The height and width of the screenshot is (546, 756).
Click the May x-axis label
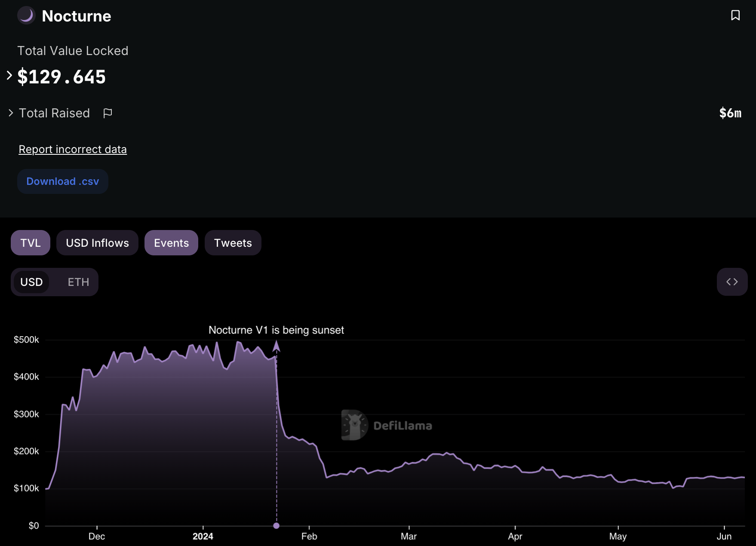click(618, 536)
